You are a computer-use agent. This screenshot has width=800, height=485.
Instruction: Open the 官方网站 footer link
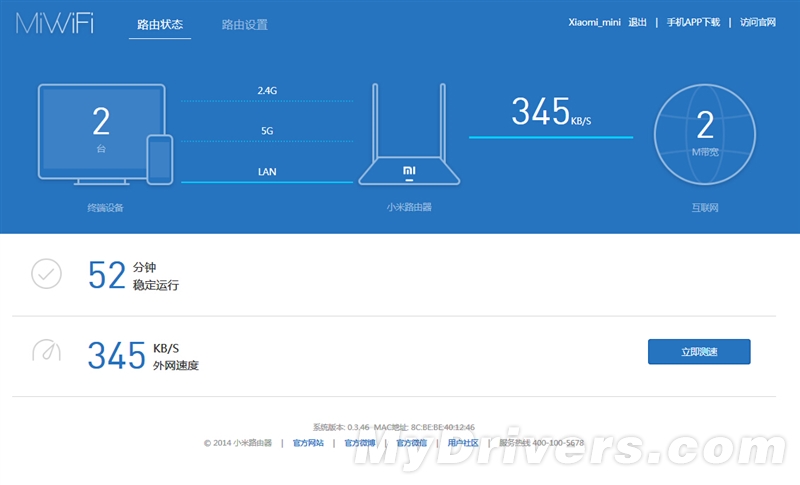[x=308, y=443]
